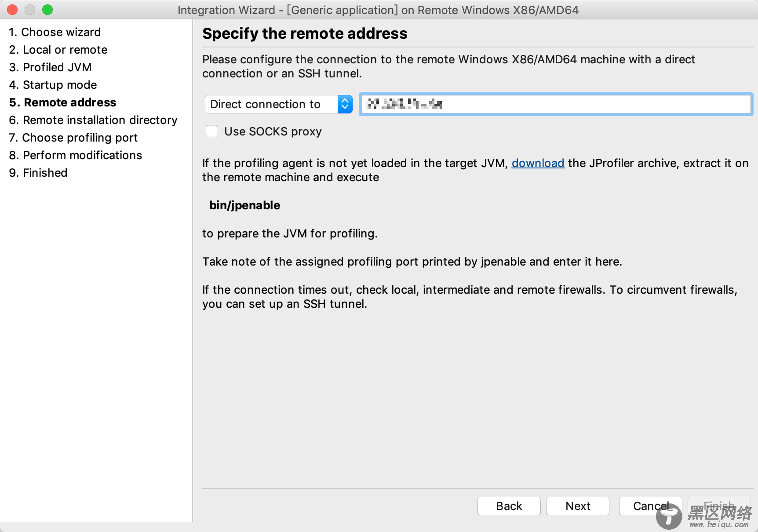Screen dimensions: 758x532
Task: Select step 3. Profiled JVM
Action: (x=50, y=67)
